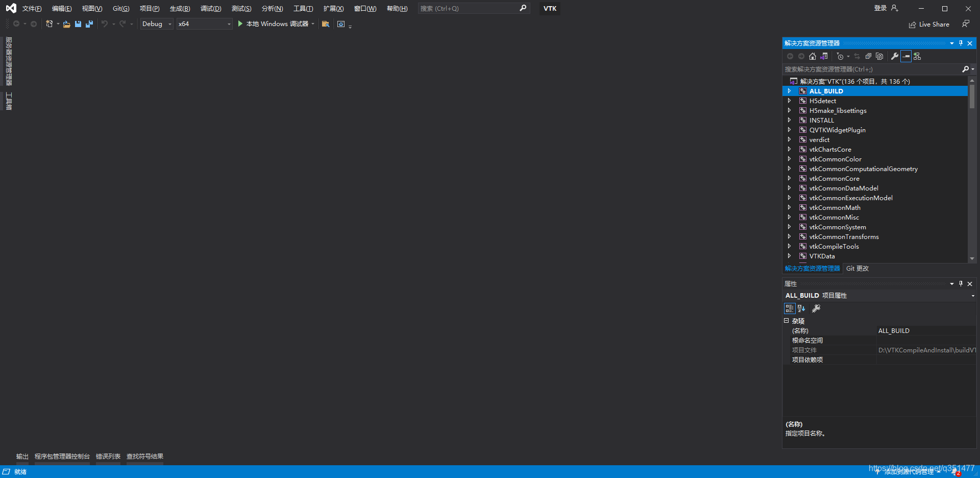Toggle auto-hide pin on Properties panel
The width and height of the screenshot is (980, 478).
pos(961,284)
